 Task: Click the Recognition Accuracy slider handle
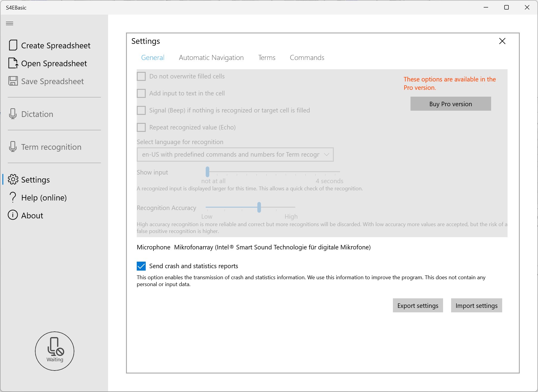tap(259, 207)
